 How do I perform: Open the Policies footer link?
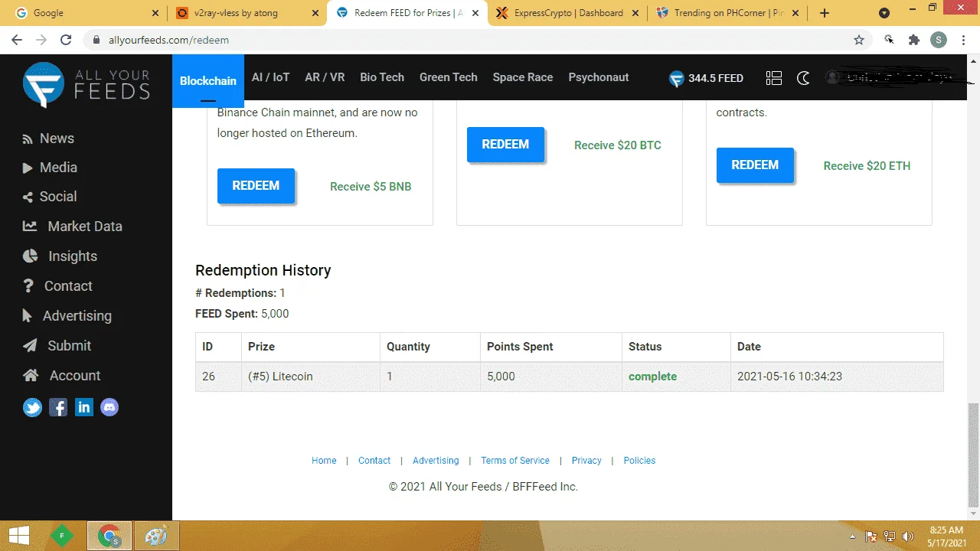(x=639, y=461)
